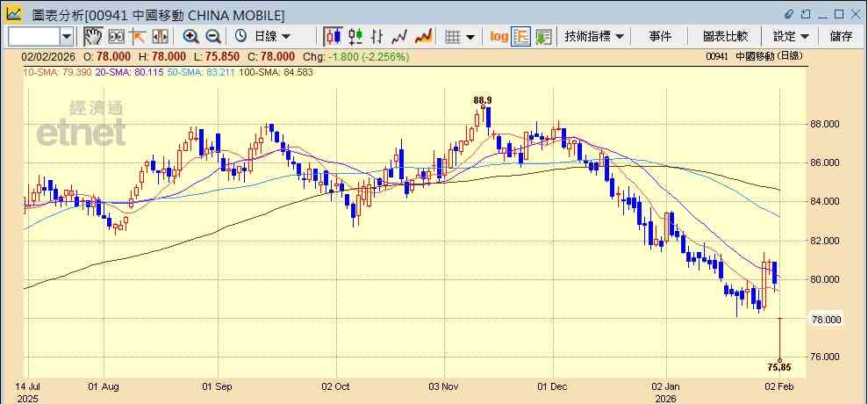Click the attach paperclip icon in title bar

(x=789, y=14)
